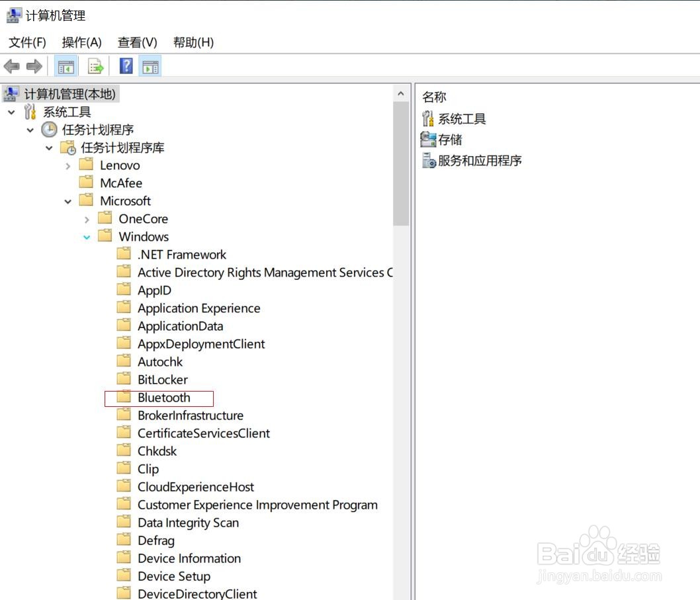Click the clock icon of 任务计划程序

point(49,130)
